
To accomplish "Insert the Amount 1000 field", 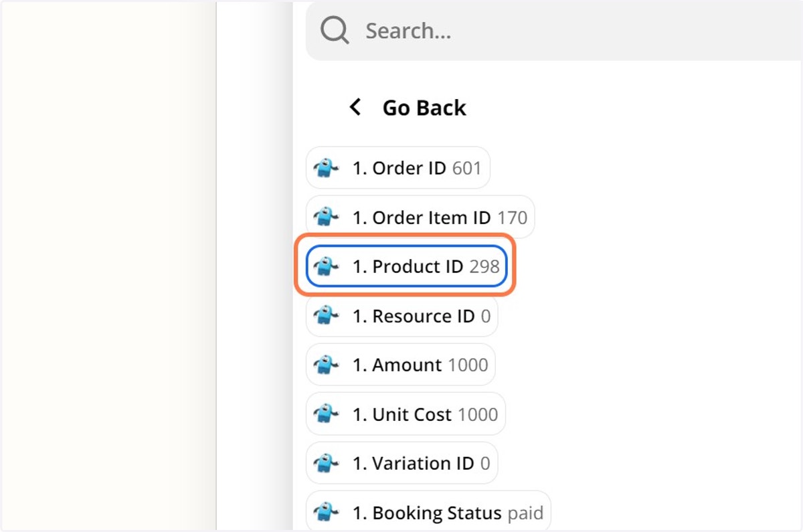I will [401, 365].
